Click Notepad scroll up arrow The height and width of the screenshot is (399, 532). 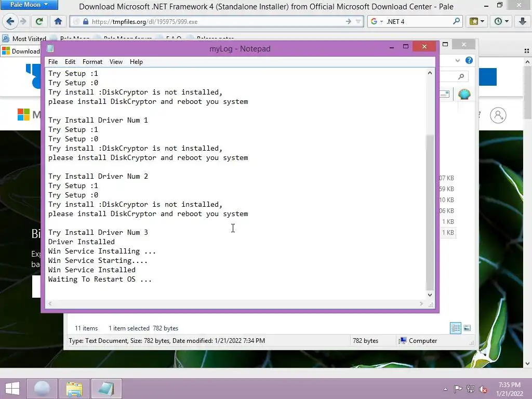430,73
